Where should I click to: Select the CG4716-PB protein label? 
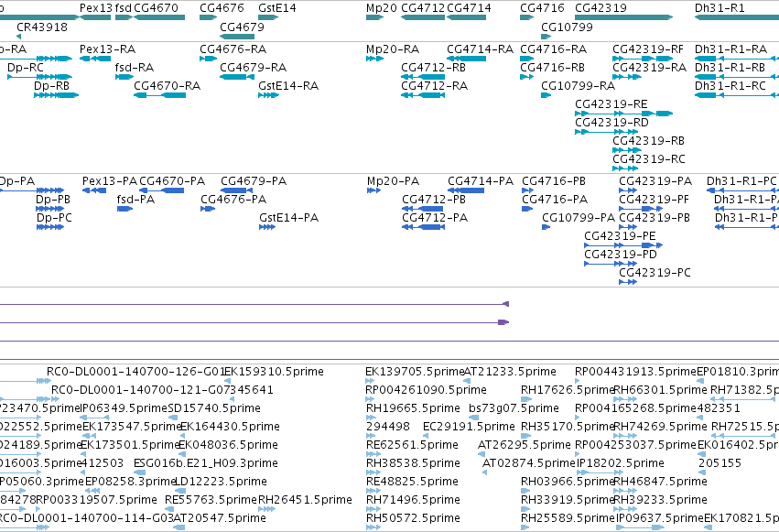[x=554, y=181]
